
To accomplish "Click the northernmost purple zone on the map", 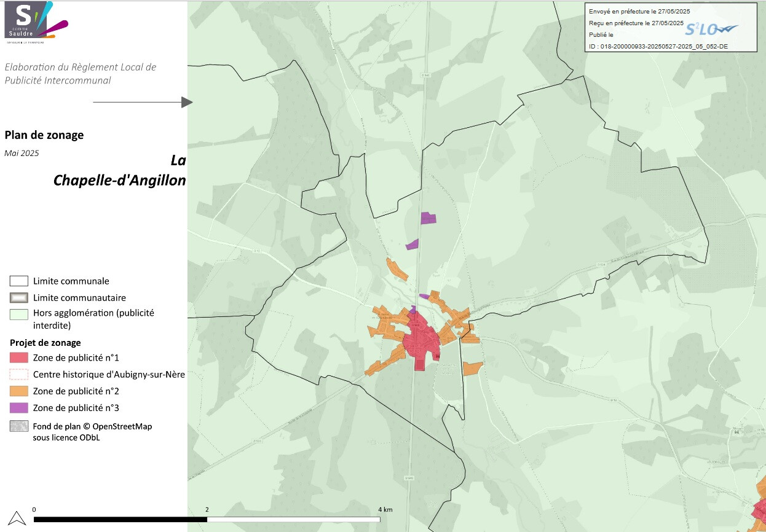I will pos(428,217).
